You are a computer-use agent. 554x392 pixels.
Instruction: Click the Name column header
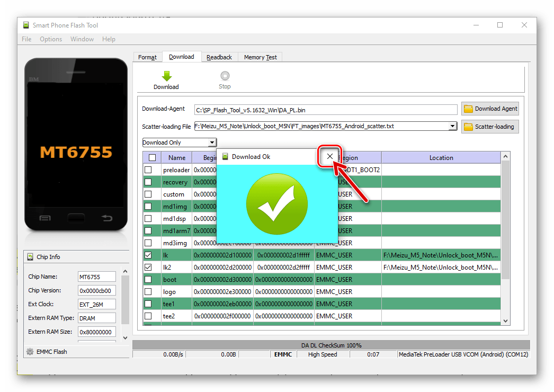click(177, 158)
